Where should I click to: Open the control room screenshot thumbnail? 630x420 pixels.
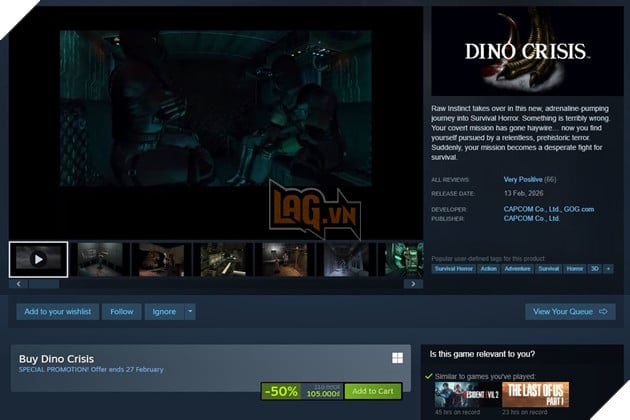pyautogui.click(x=223, y=259)
